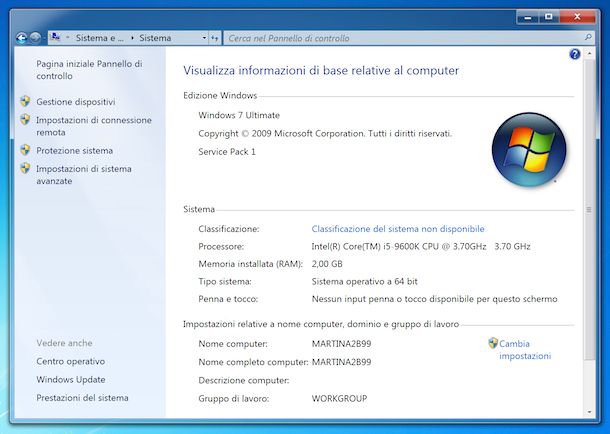Screen dimensions: 610x434
Task: Click the refresh button beside address bar
Action: [x=215, y=38]
